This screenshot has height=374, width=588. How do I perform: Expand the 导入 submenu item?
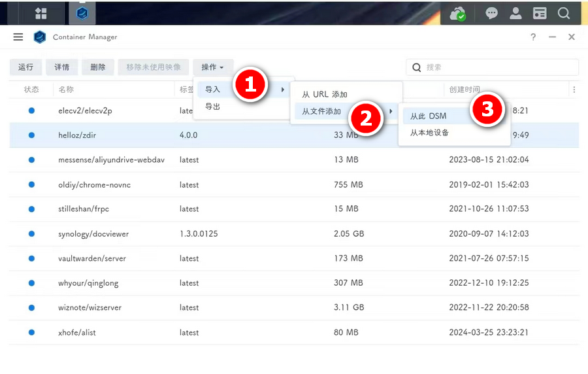(244, 90)
